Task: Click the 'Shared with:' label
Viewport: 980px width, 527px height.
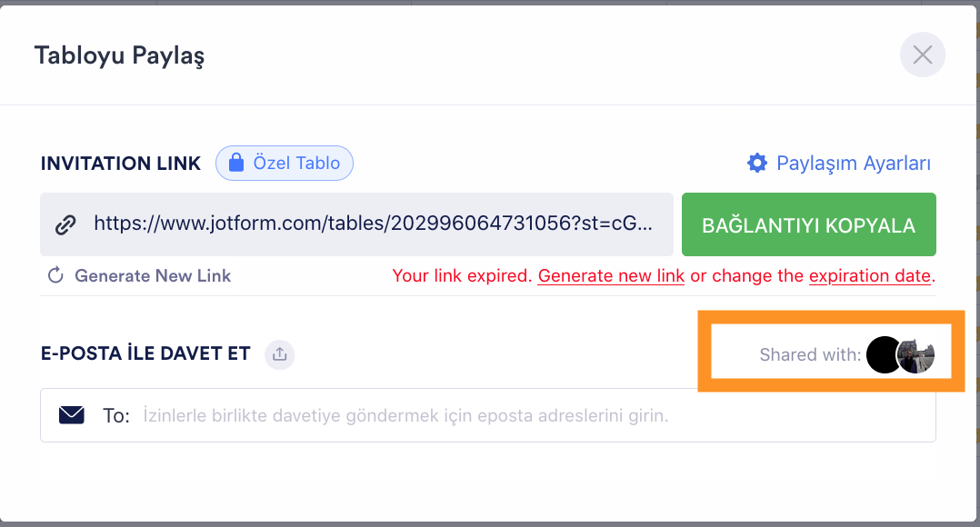Action: point(810,354)
